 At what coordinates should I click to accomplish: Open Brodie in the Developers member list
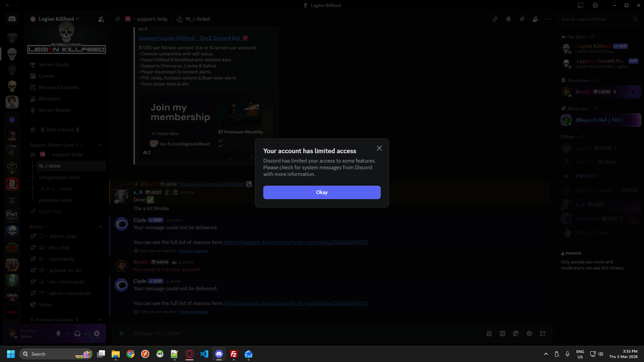pyautogui.click(x=600, y=92)
